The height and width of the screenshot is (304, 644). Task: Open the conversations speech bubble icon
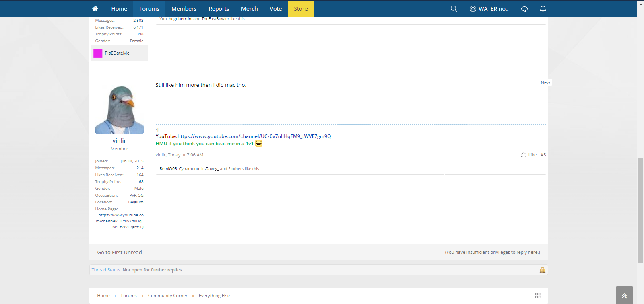(x=524, y=9)
